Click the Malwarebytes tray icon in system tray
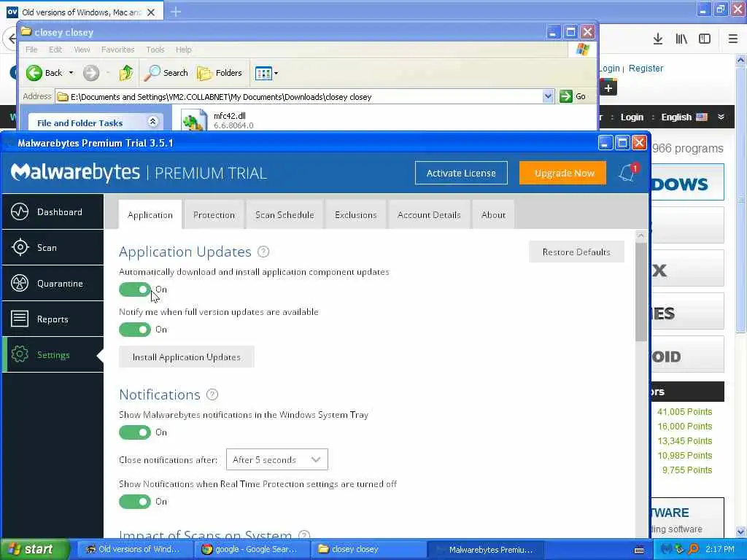The height and width of the screenshot is (560, 747). (665, 549)
